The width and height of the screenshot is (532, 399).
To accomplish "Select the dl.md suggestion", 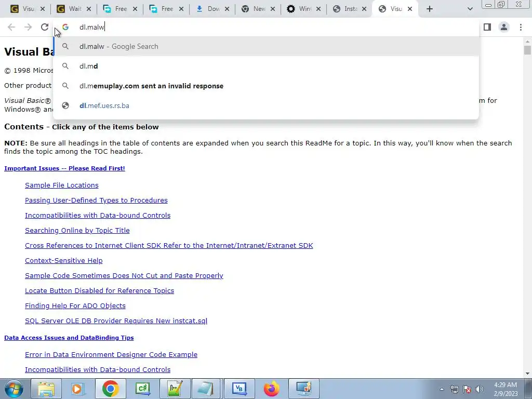I will click(x=266, y=66).
